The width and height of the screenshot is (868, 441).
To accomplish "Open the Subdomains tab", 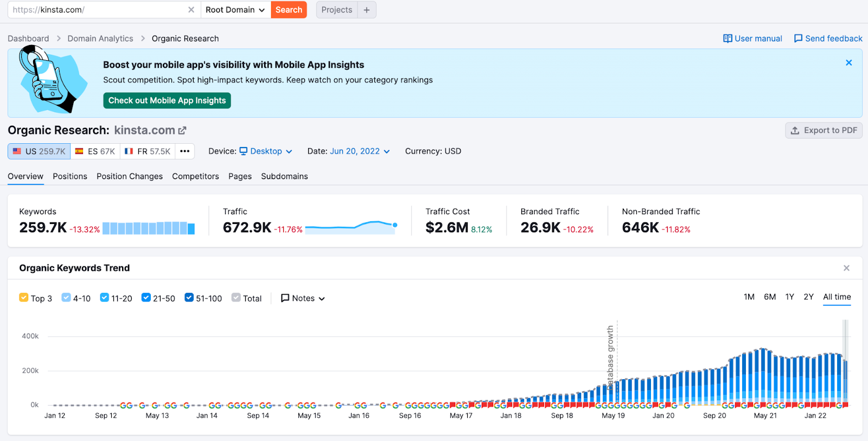I will (x=284, y=176).
